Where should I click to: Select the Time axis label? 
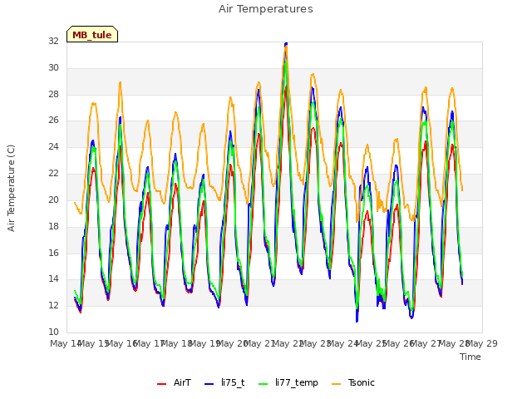470,357
